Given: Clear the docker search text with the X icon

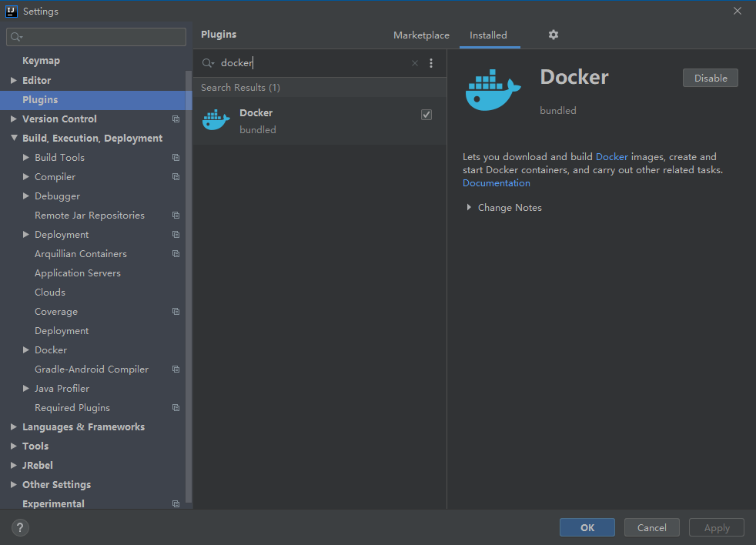Looking at the screenshot, I should (x=415, y=63).
